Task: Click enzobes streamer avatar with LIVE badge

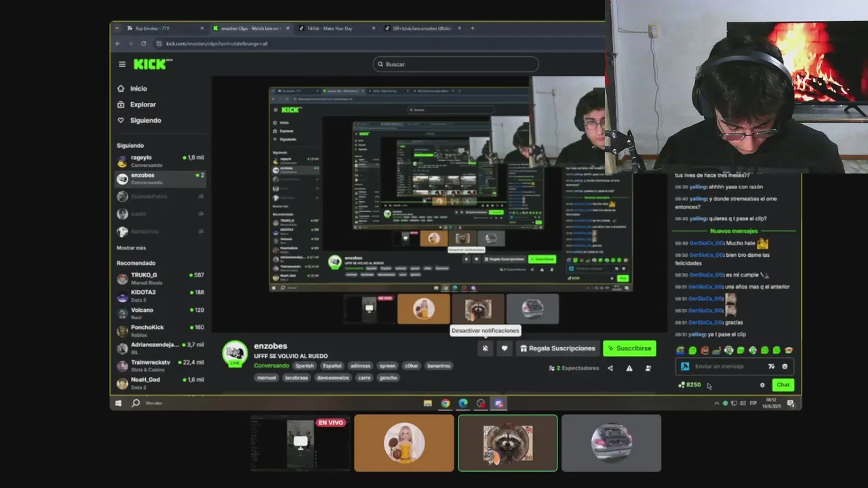Action: click(235, 353)
